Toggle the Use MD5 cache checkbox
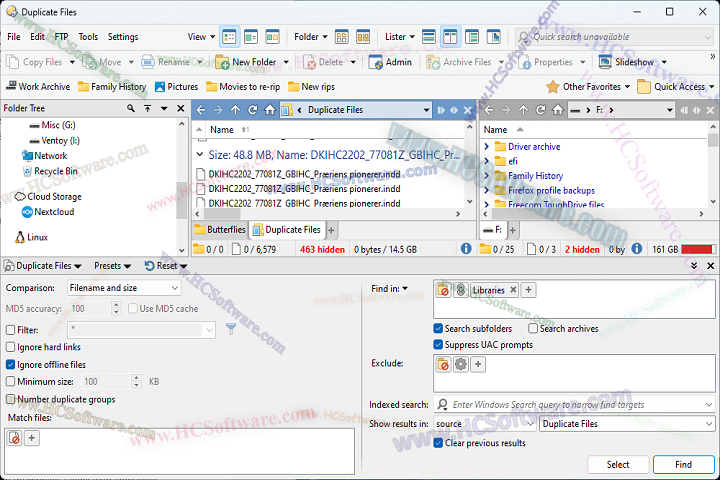This screenshot has height=480, width=720. click(x=133, y=308)
